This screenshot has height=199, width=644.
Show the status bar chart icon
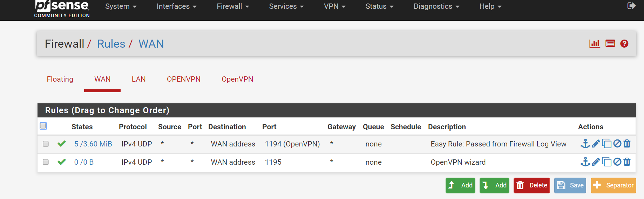pyautogui.click(x=595, y=44)
